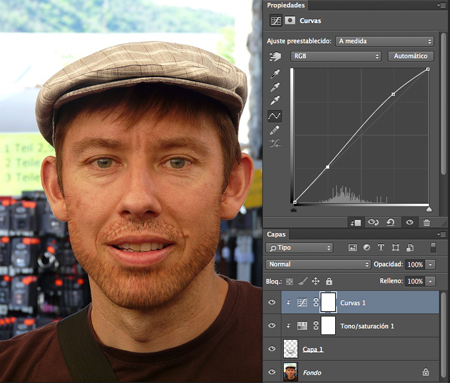Open the RGB channel dropdown
This screenshot has width=450, height=383.
(336, 56)
